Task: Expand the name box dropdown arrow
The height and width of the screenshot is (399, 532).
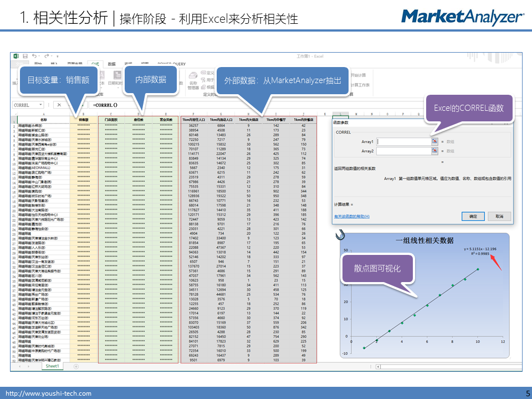Action: pyautogui.click(x=40, y=105)
